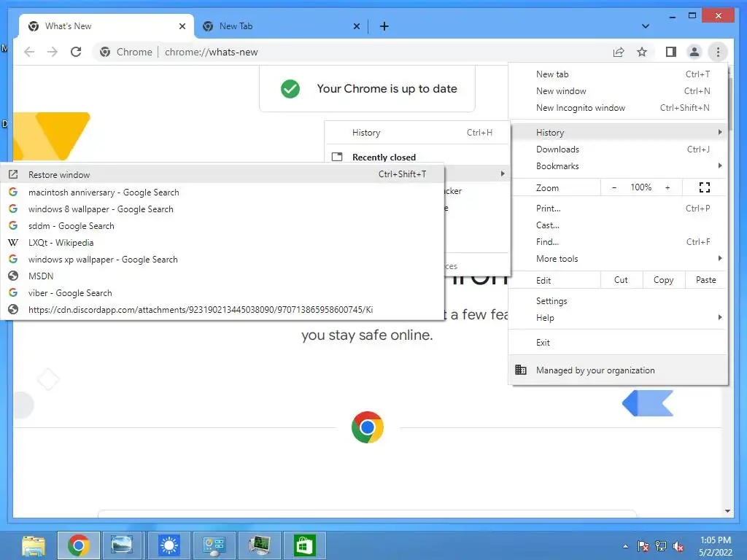Open History page from the submenu
This screenshot has height=560, width=747.
click(417, 133)
